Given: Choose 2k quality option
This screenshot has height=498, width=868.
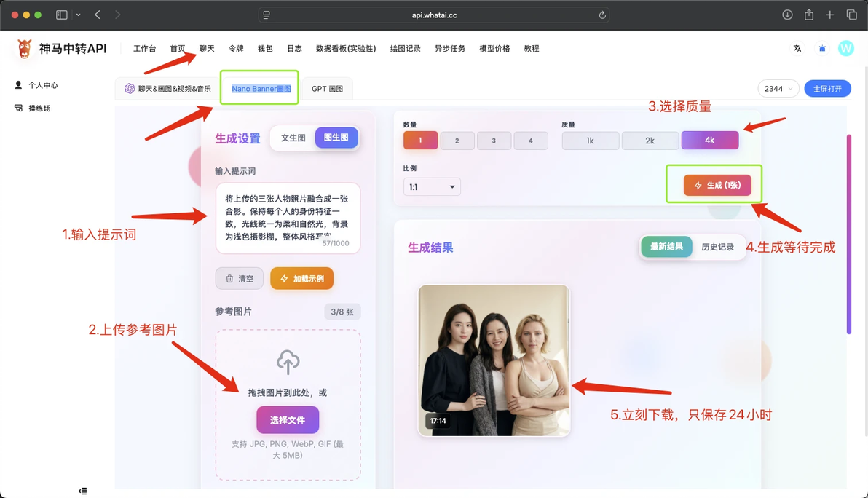Looking at the screenshot, I should click(x=650, y=141).
